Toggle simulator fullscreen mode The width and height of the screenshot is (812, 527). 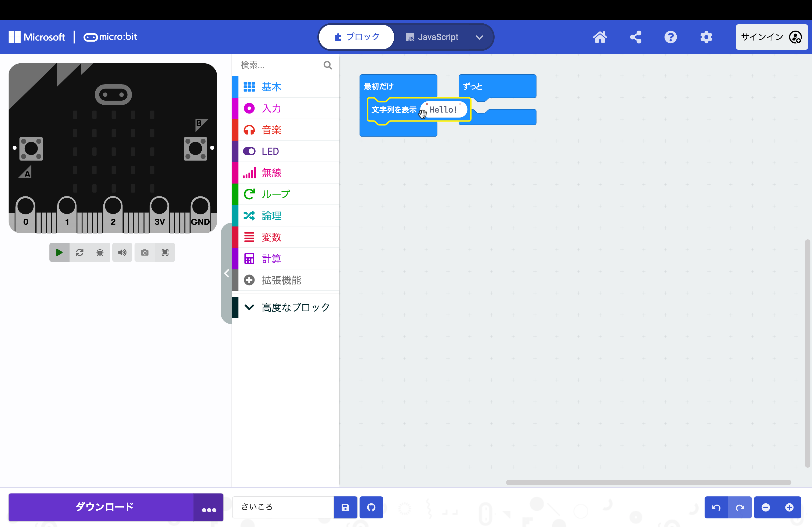click(165, 252)
